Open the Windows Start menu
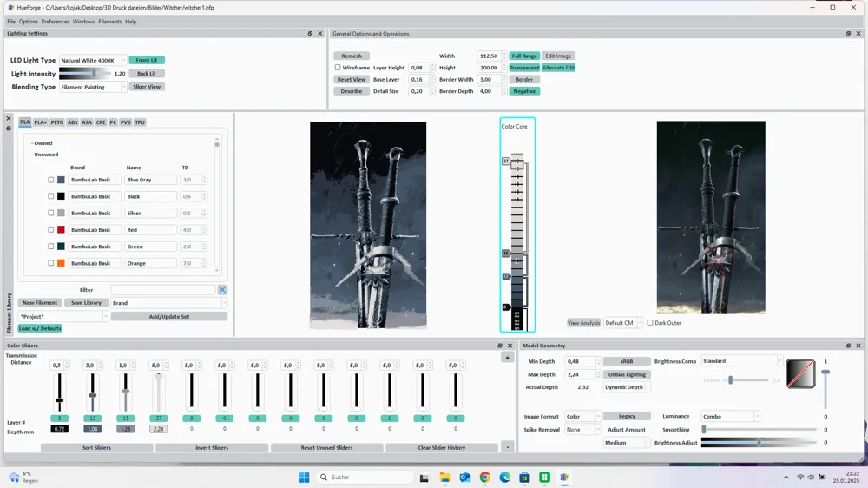Image resolution: width=868 pixels, height=488 pixels. click(x=304, y=478)
